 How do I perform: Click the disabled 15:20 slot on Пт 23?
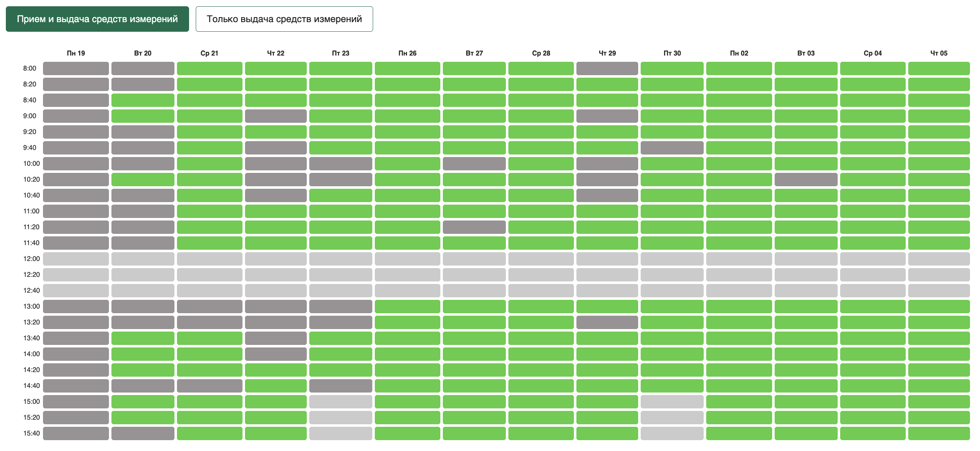(x=341, y=418)
